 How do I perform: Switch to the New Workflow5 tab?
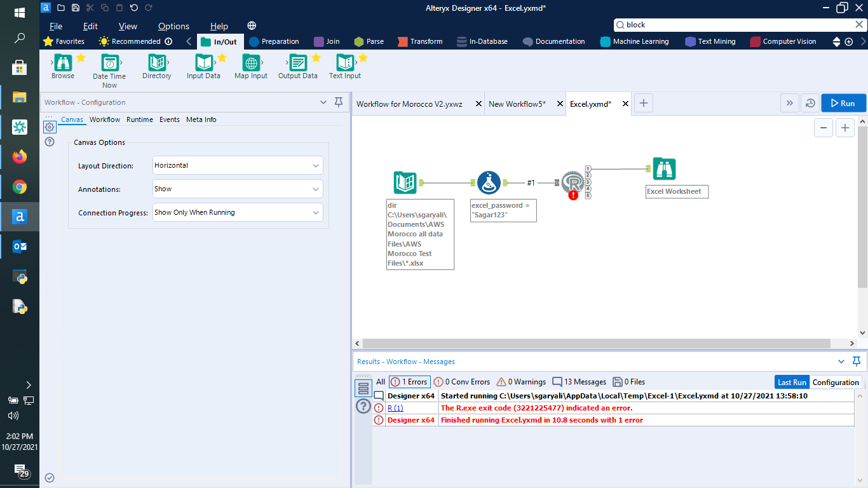click(518, 102)
